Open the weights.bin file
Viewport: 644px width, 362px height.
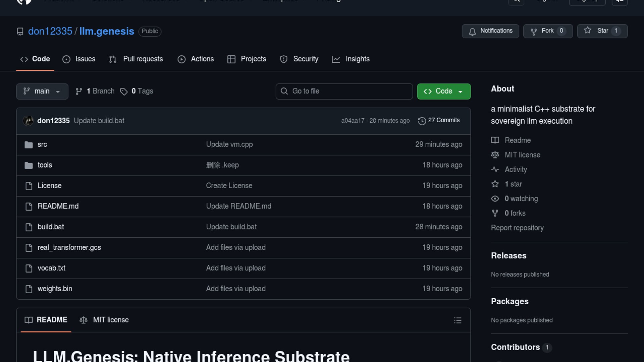click(x=55, y=289)
